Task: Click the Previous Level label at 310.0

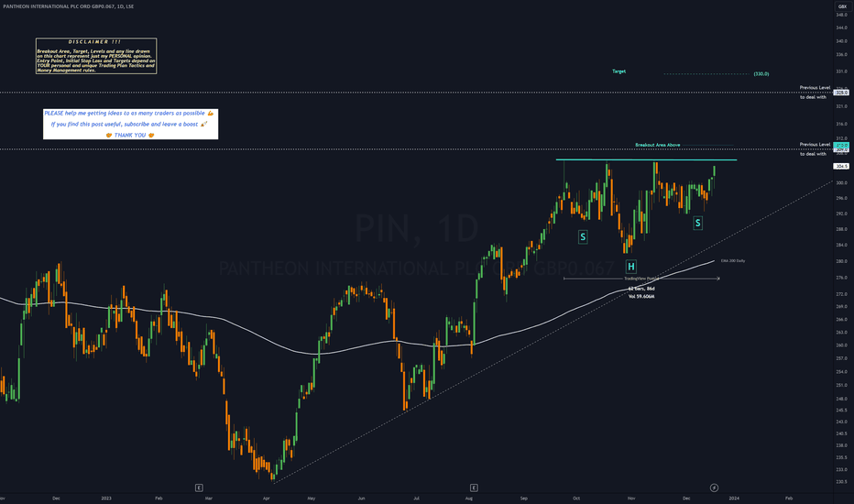Action: (x=815, y=145)
